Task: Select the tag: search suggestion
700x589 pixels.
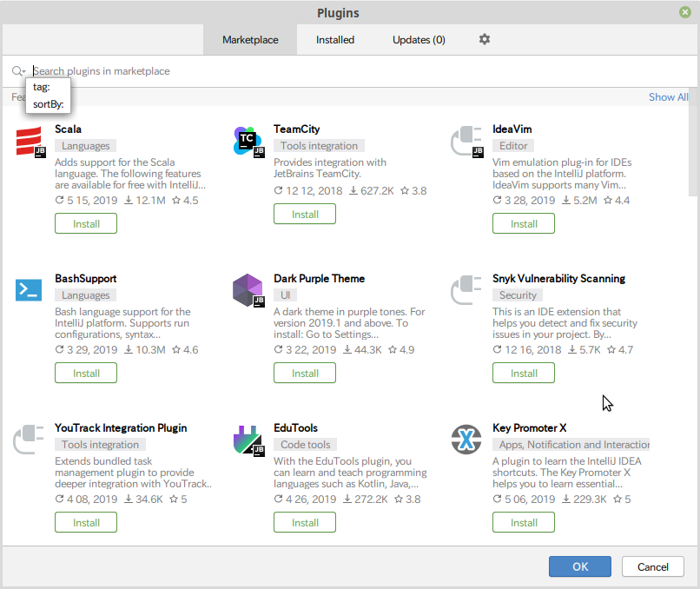Action: (x=41, y=87)
